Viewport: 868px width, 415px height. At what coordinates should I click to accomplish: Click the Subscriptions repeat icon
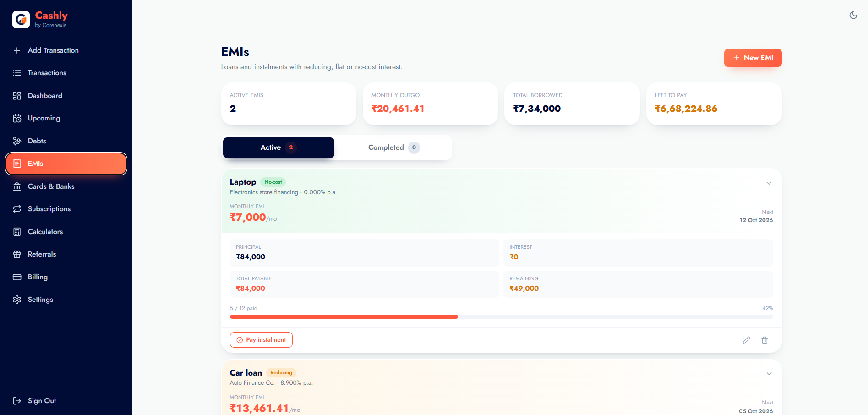[17, 209]
